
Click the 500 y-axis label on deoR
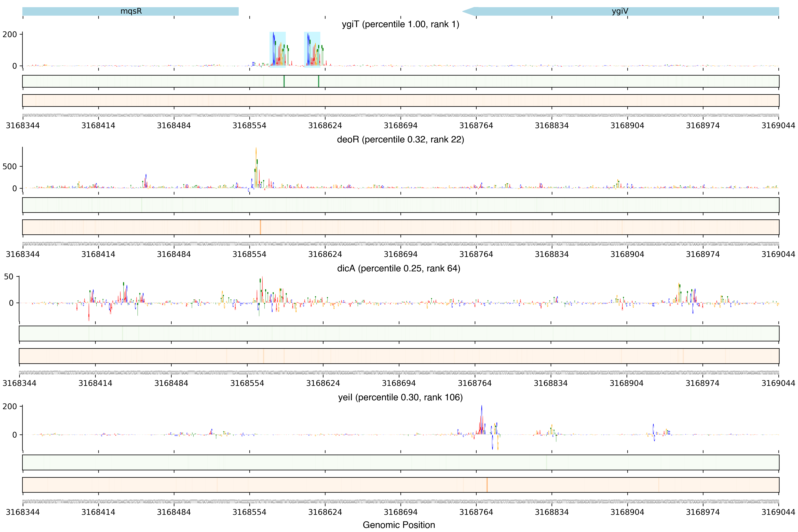pos(9,167)
